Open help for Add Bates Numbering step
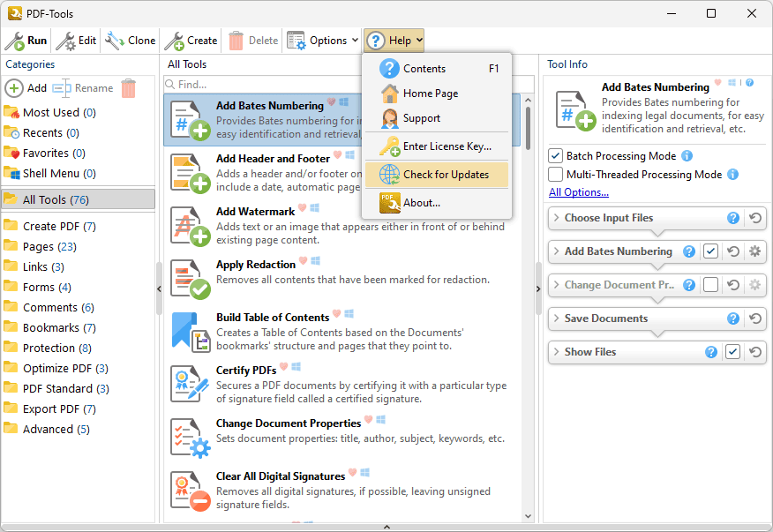This screenshot has width=773, height=532. click(x=688, y=251)
